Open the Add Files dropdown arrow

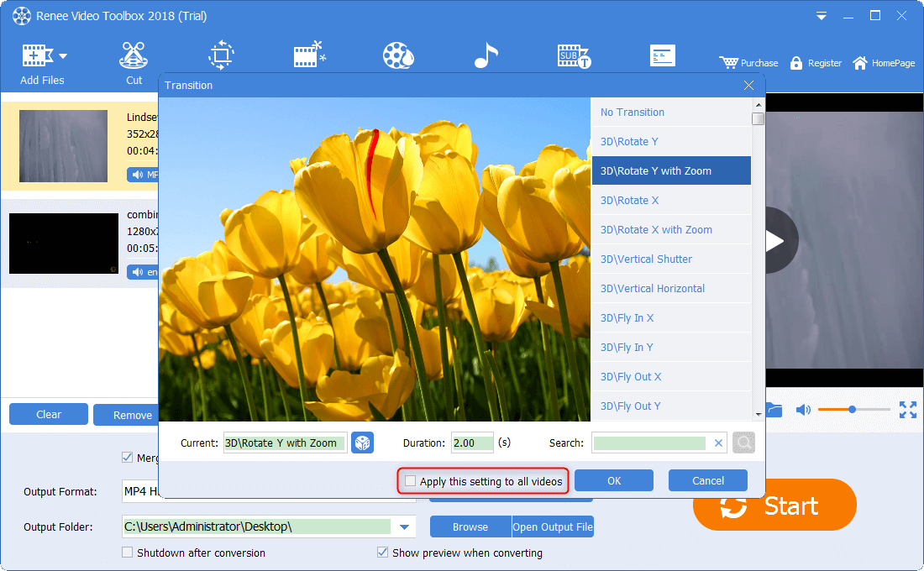click(x=63, y=56)
